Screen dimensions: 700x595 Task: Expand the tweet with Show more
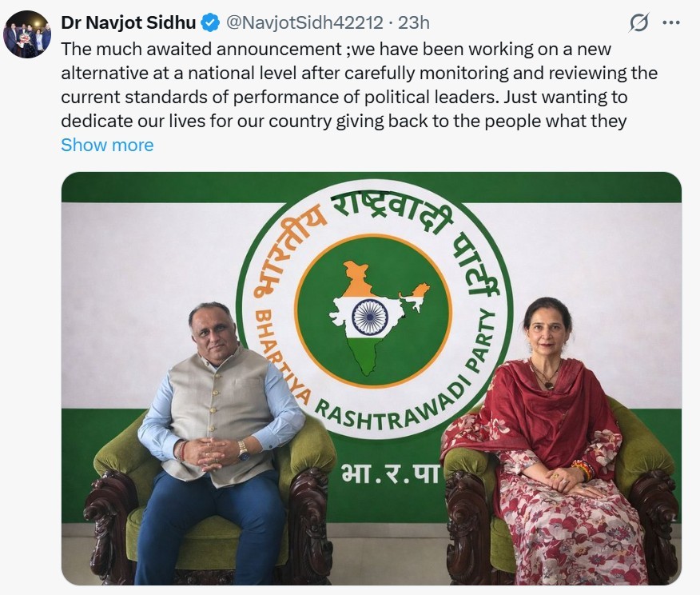click(107, 145)
